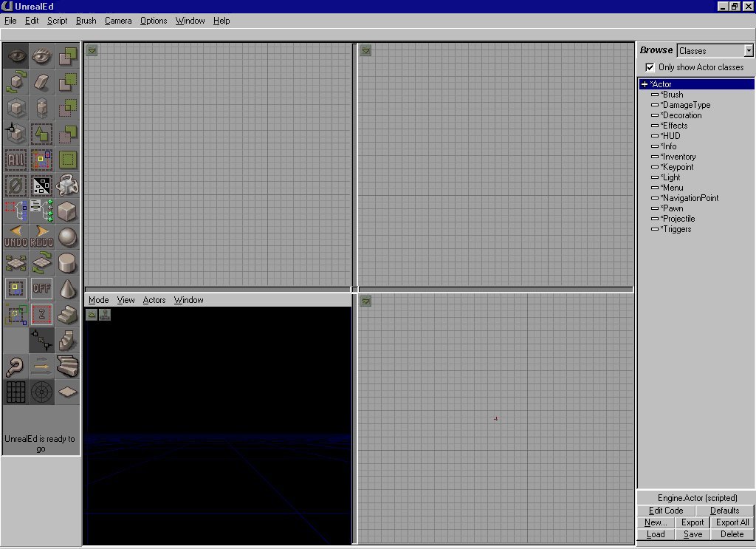
Task: Select the cube with crosshair handle tool
Action: [16, 134]
